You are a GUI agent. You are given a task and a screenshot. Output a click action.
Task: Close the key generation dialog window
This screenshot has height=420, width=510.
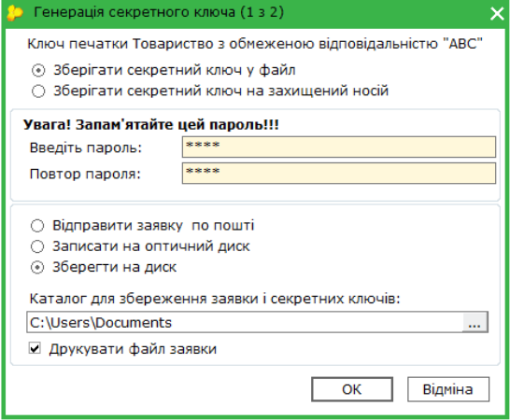(497, 14)
